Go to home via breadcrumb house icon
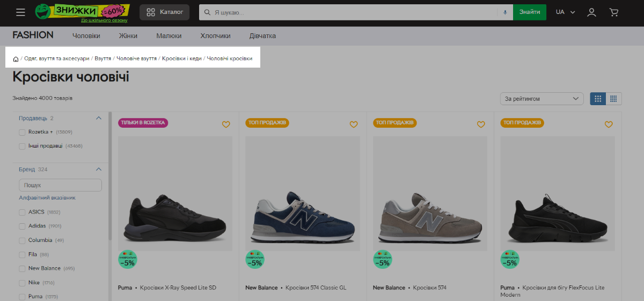The height and width of the screenshot is (301, 644). coord(16,58)
